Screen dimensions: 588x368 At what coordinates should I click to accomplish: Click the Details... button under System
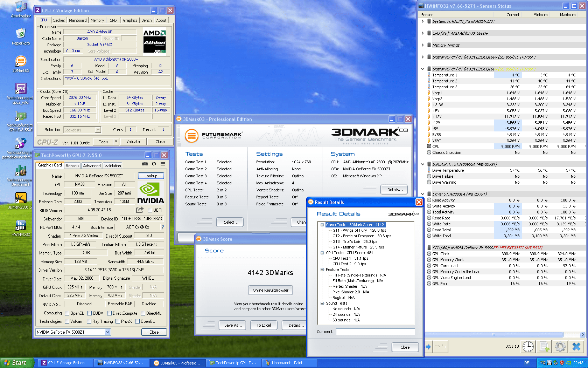tap(395, 190)
